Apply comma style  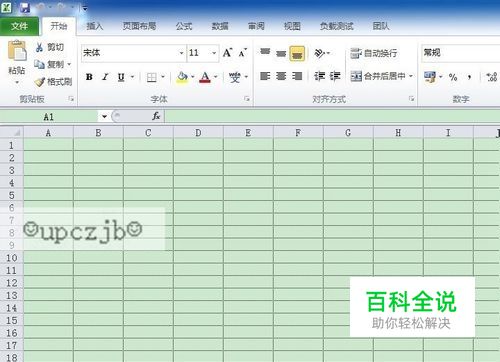pyautogui.click(x=469, y=77)
